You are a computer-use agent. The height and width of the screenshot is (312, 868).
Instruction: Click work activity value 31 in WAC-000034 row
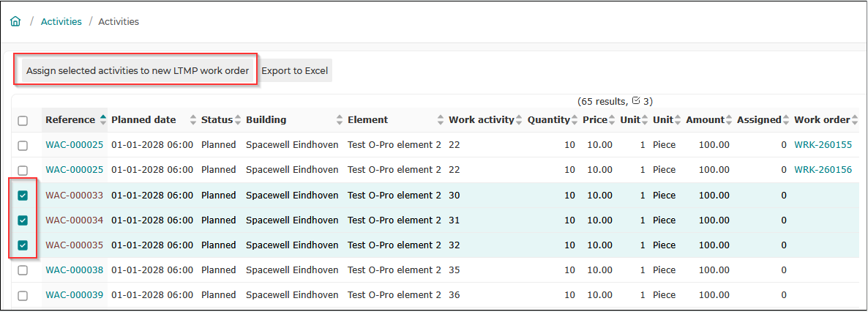click(454, 220)
